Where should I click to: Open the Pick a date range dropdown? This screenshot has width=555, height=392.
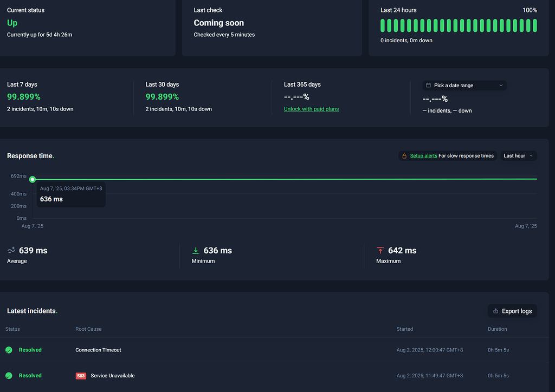[464, 85]
